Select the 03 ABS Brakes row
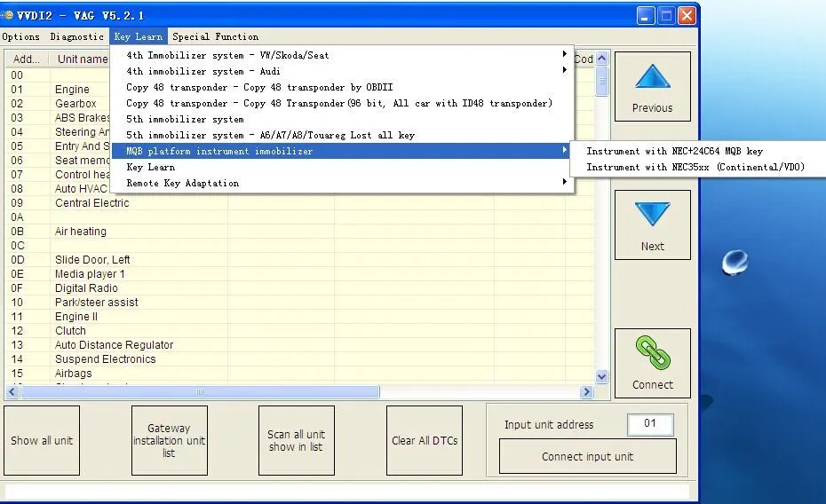The height and width of the screenshot is (504, 826). [59, 118]
